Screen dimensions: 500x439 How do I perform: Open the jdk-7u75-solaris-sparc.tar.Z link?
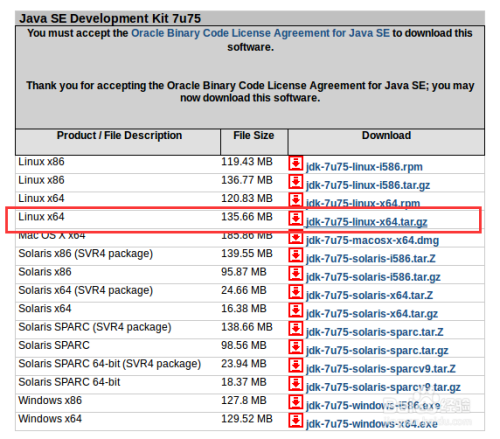375,332
